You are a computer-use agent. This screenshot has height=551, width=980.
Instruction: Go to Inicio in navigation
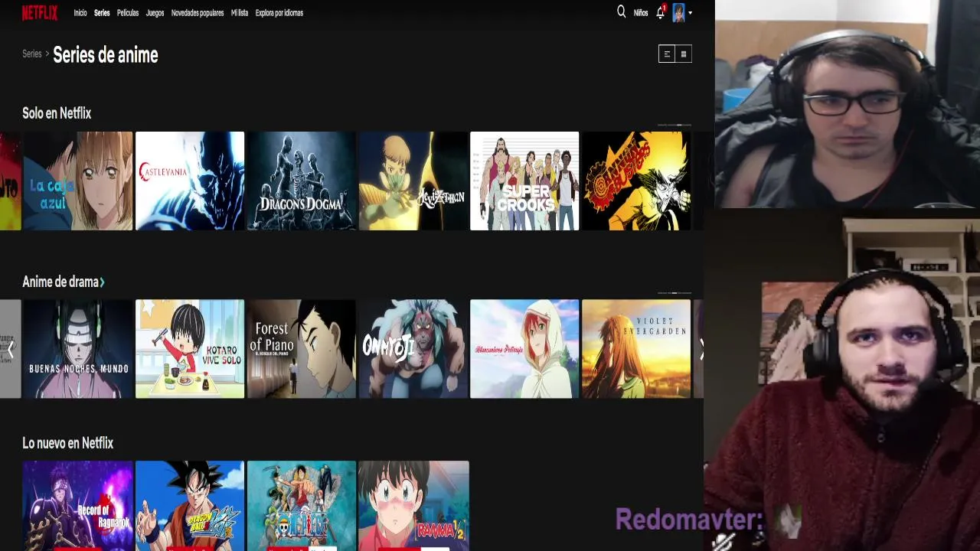tap(80, 13)
